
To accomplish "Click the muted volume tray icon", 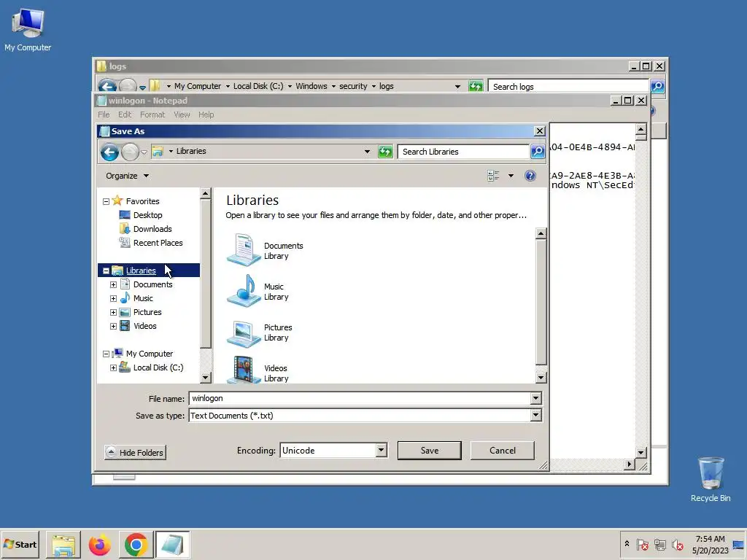I will pos(677,544).
